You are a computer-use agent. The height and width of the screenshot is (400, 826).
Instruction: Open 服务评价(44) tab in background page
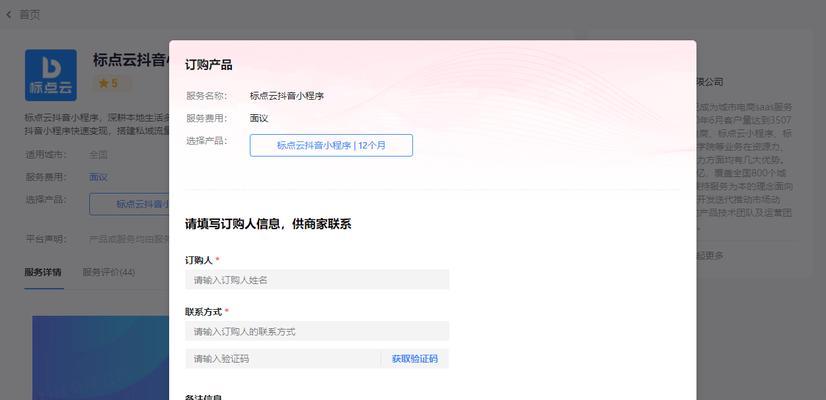(x=109, y=272)
